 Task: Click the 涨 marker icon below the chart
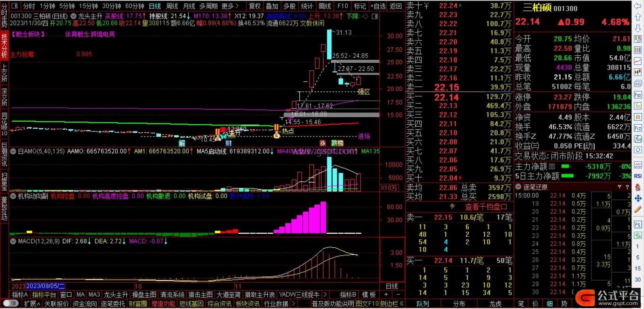tap(323, 143)
